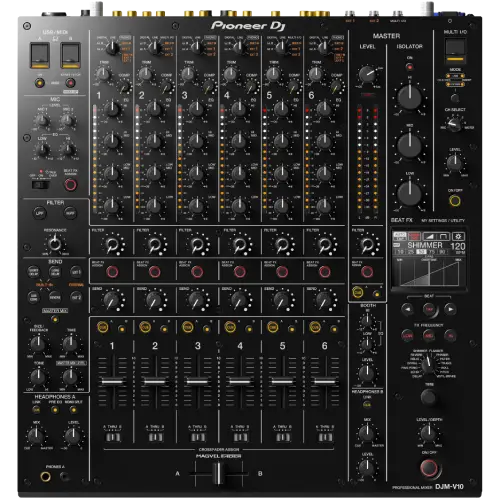Toggle Headphones A LINK CUE button

36,410
